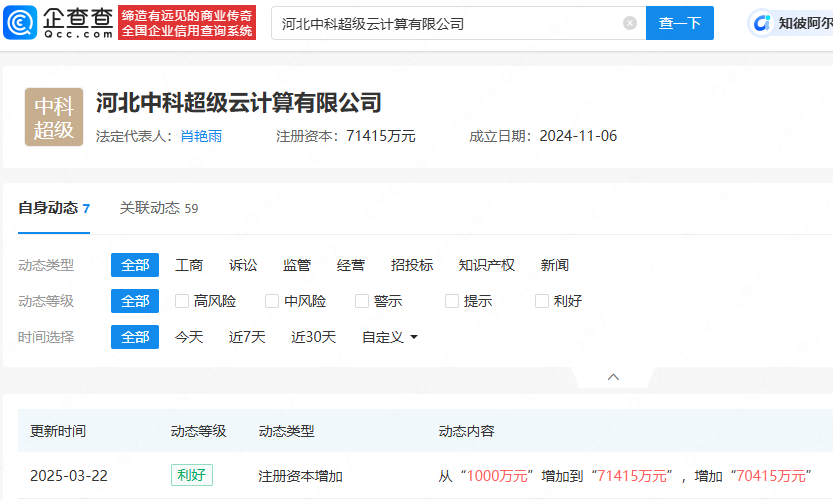Filter time range to 近30天
Image resolution: width=833 pixels, height=500 pixels.
click(x=313, y=337)
